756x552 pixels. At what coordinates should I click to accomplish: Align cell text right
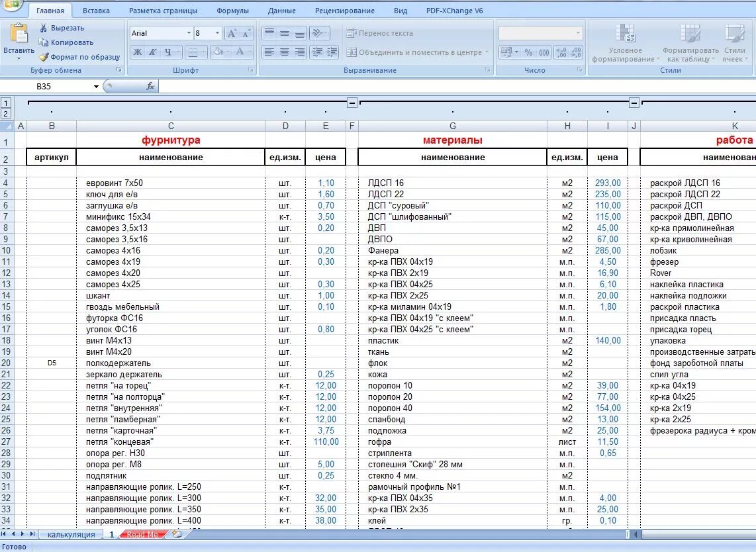pyautogui.click(x=299, y=52)
